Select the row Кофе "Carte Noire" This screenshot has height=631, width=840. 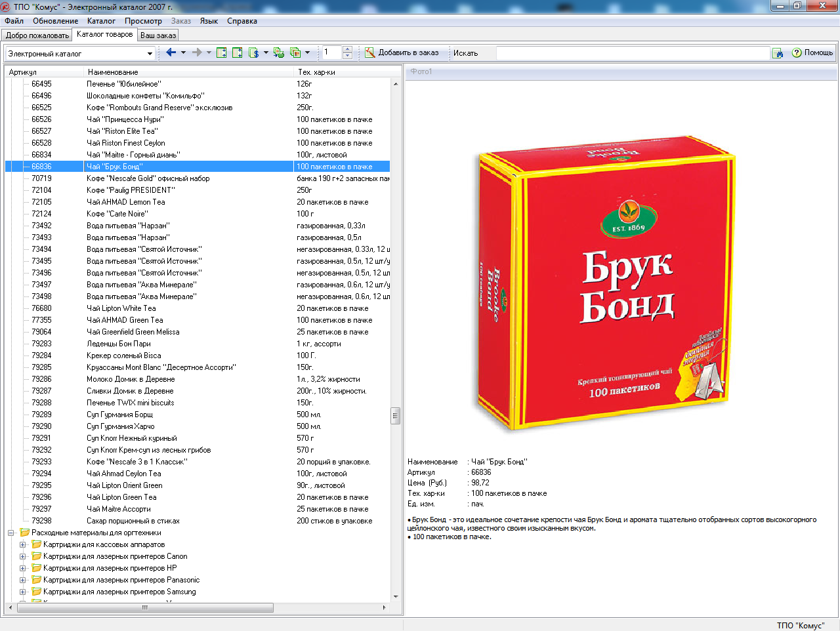198,214
